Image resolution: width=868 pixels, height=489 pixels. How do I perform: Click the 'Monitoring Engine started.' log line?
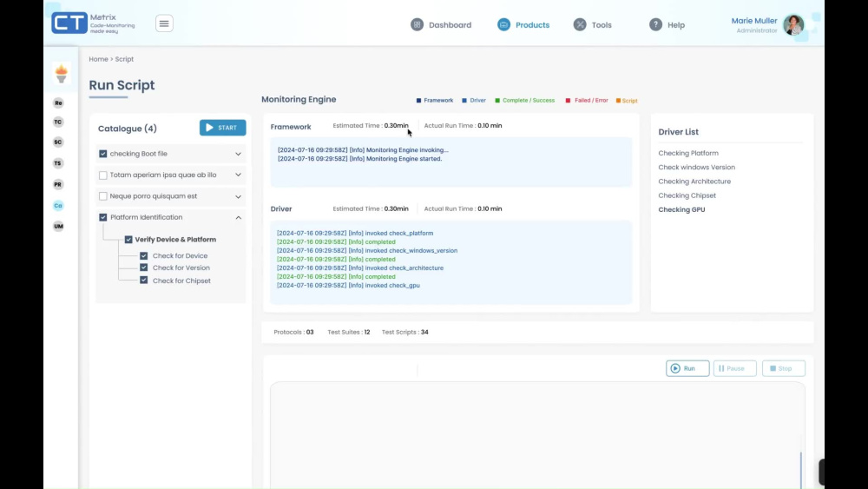pos(360,159)
